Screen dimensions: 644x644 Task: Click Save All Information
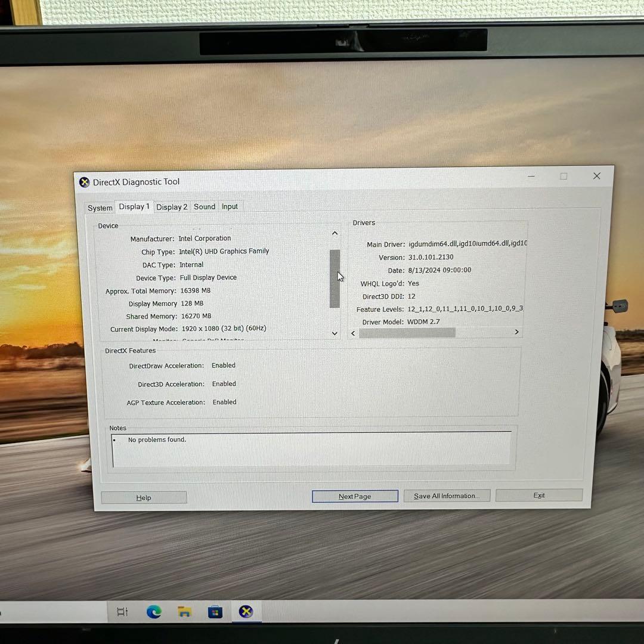(x=447, y=496)
